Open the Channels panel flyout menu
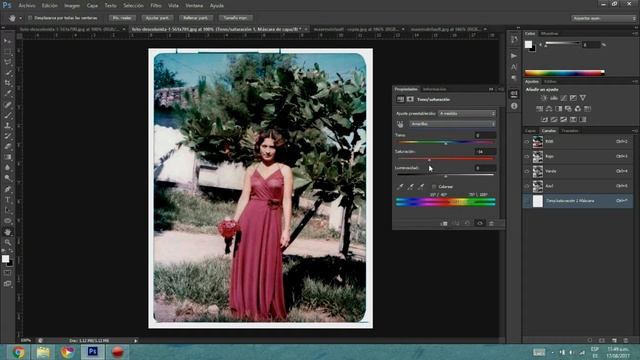The image size is (640, 360). pos(635,131)
